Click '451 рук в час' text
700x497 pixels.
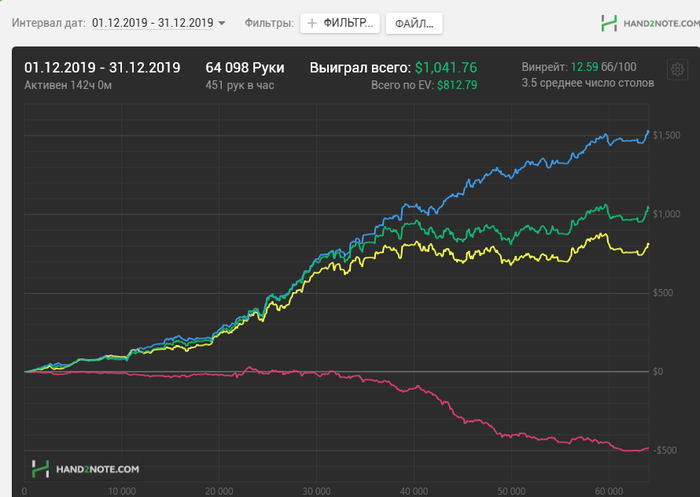[x=240, y=85]
